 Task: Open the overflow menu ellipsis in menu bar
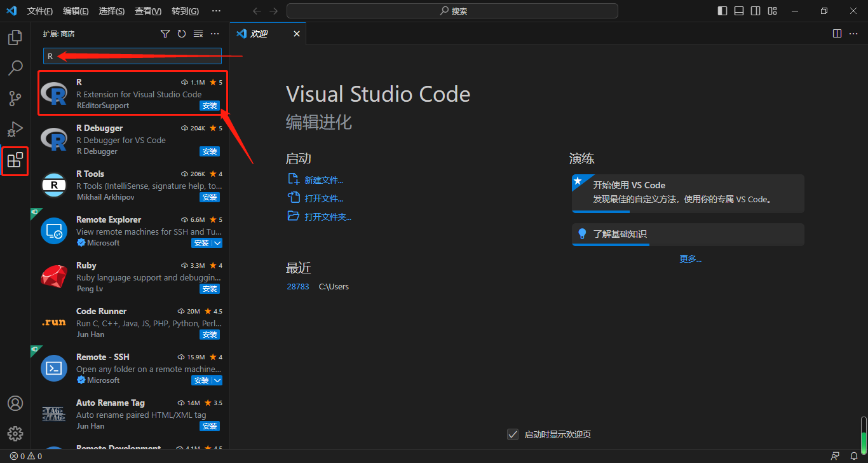216,11
